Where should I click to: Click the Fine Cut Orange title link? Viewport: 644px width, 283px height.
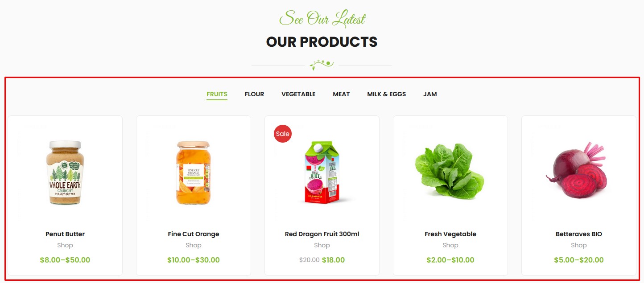[x=194, y=234]
